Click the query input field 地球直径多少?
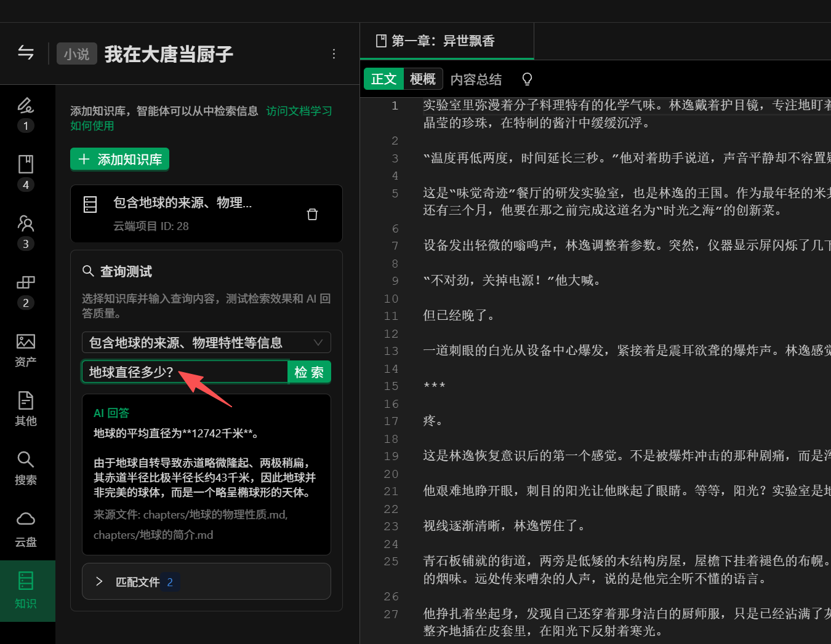This screenshot has height=644, width=831. point(185,372)
